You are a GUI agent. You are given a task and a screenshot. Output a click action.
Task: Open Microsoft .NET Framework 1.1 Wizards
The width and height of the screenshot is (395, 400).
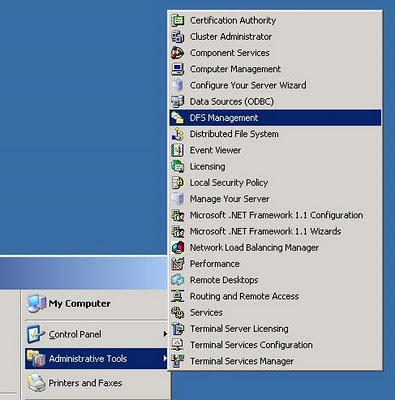tap(275, 231)
